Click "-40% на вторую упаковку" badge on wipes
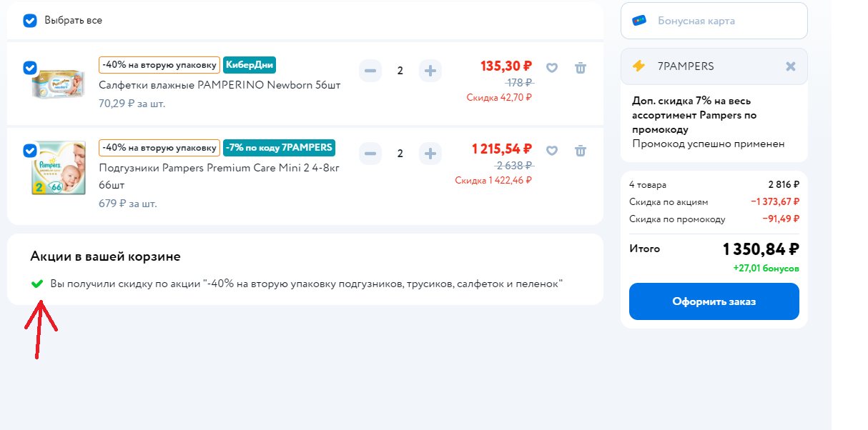The image size is (868, 430). point(159,65)
